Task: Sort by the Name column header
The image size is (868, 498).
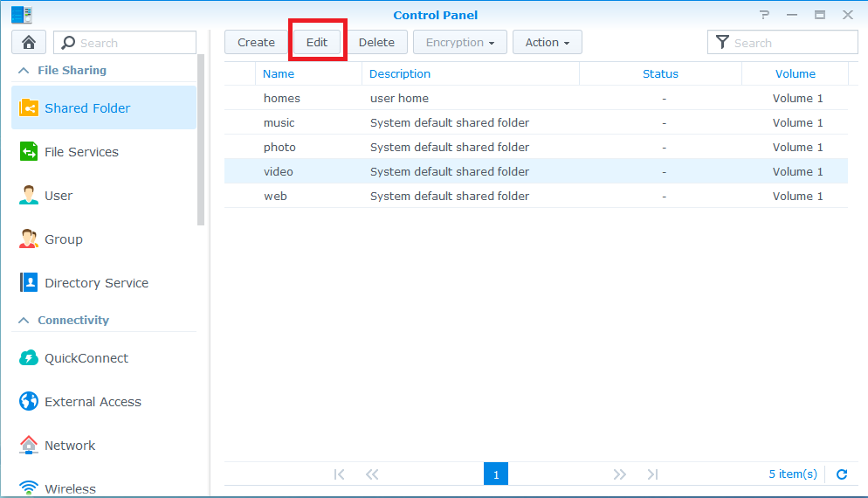Action: [279, 74]
